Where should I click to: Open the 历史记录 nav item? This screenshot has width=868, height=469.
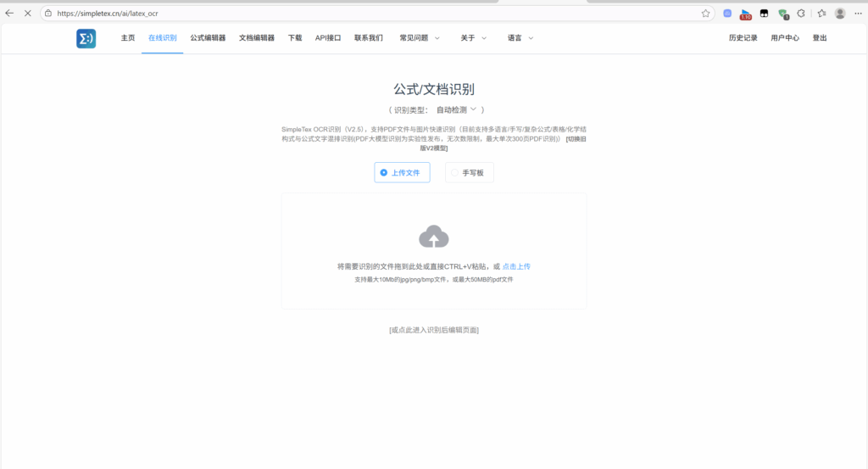point(743,38)
